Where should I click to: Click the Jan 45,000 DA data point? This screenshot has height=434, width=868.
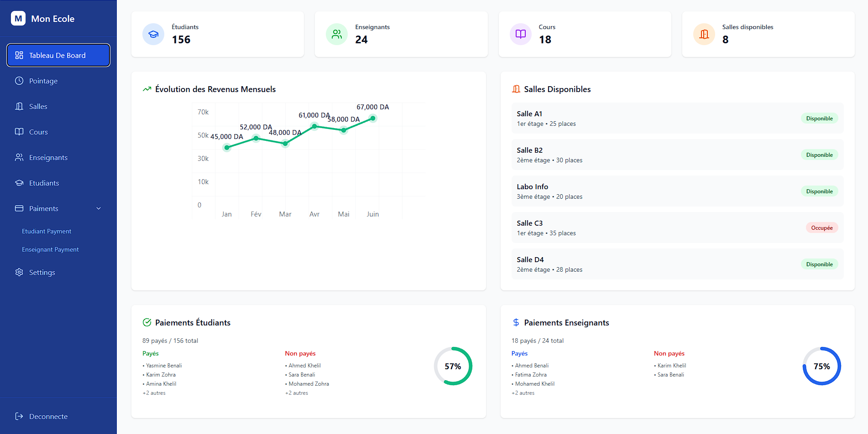227,147
